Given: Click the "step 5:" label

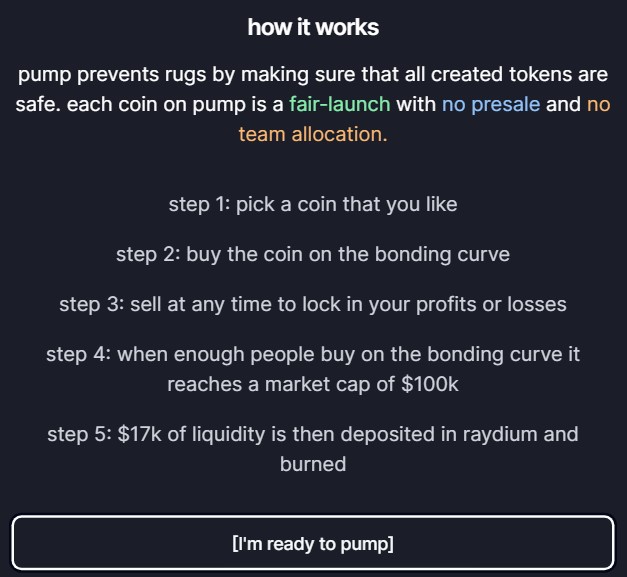Looking at the screenshot, I should click(x=80, y=435).
